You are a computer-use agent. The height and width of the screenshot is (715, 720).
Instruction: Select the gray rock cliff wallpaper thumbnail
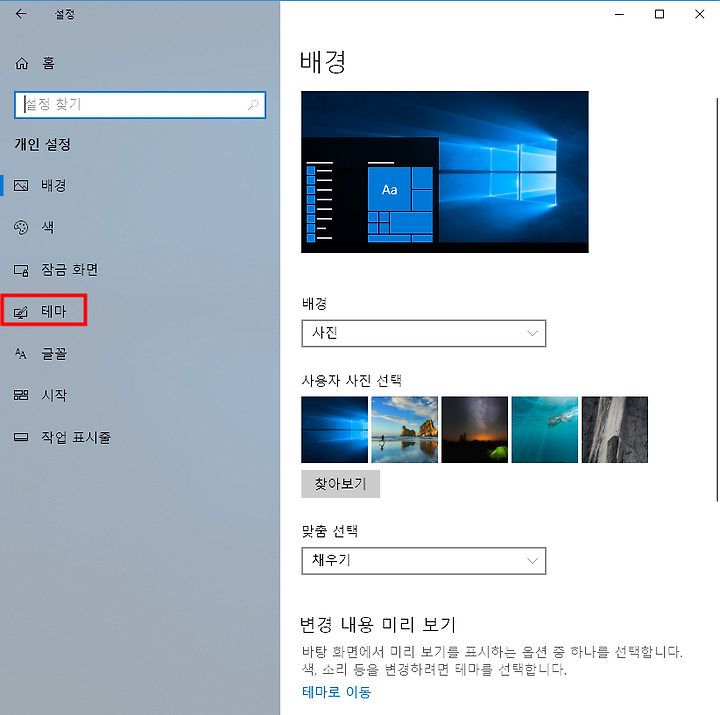pos(615,429)
